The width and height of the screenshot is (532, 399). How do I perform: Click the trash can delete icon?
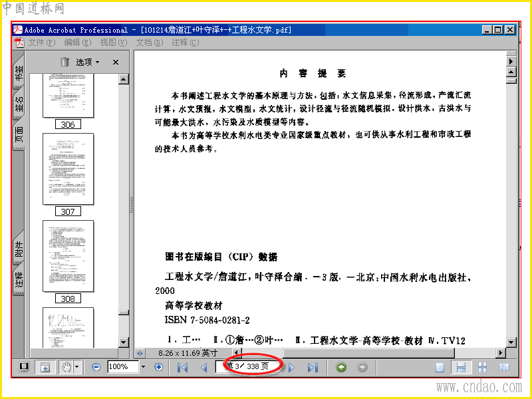click(65, 62)
